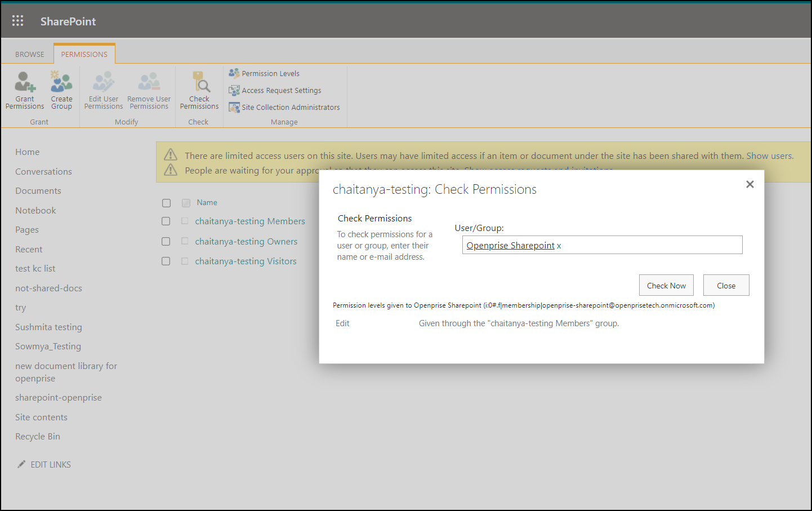Open test kc list
Image resolution: width=812 pixels, height=511 pixels.
[35, 269]
